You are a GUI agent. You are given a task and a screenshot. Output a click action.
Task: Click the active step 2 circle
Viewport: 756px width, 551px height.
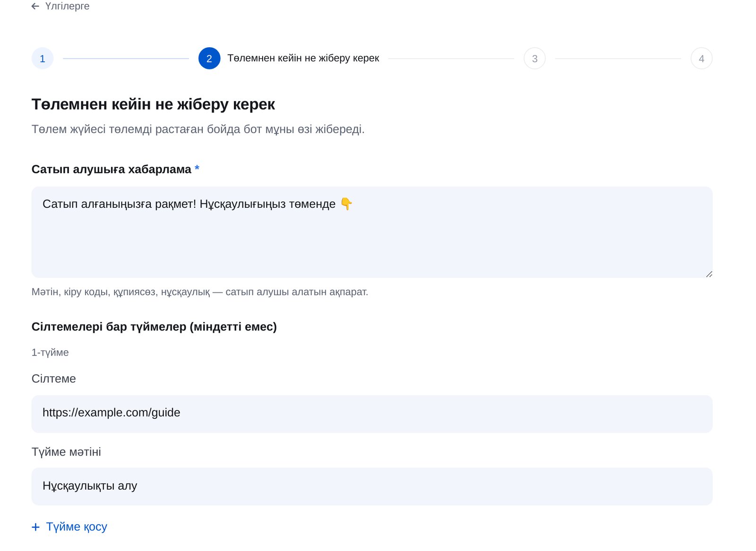point(209,59)
